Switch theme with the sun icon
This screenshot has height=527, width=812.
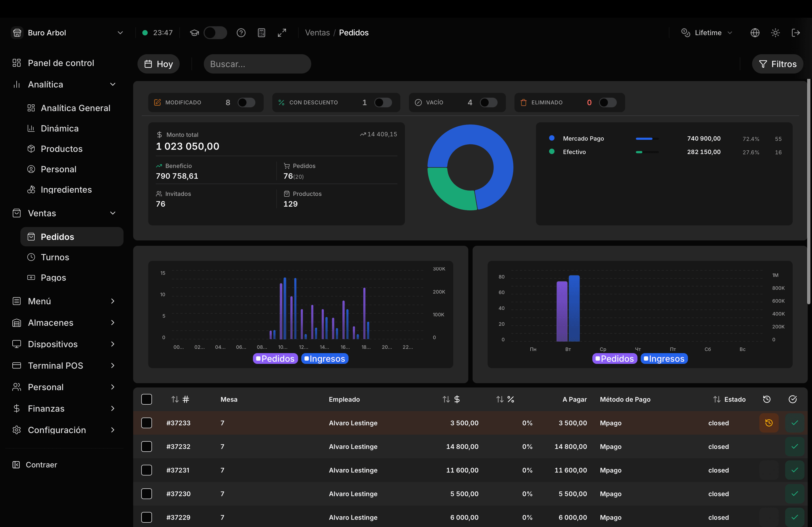pos(775,33)
